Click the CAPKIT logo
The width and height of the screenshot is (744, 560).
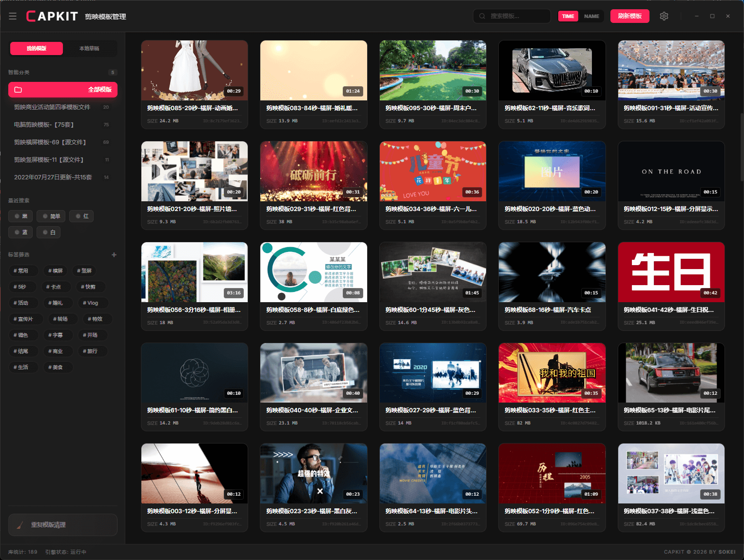coord(52,16)
